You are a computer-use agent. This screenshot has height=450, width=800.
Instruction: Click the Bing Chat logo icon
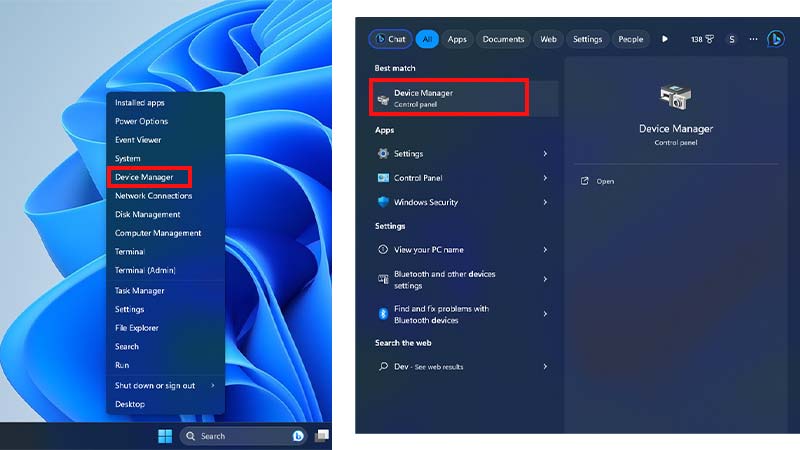[776, 39]
